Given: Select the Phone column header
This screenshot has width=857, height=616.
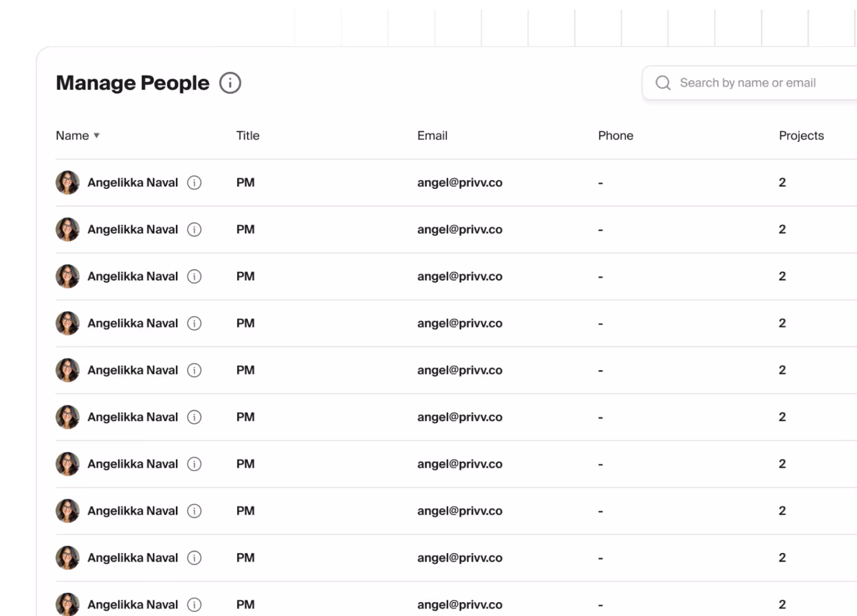Looking at the screenshot, I should click(x=615, y=136).
